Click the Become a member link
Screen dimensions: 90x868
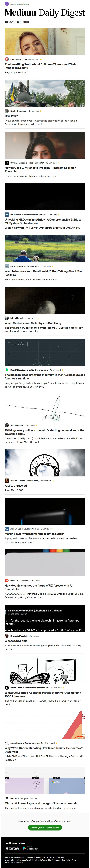[x=23, y=5]
